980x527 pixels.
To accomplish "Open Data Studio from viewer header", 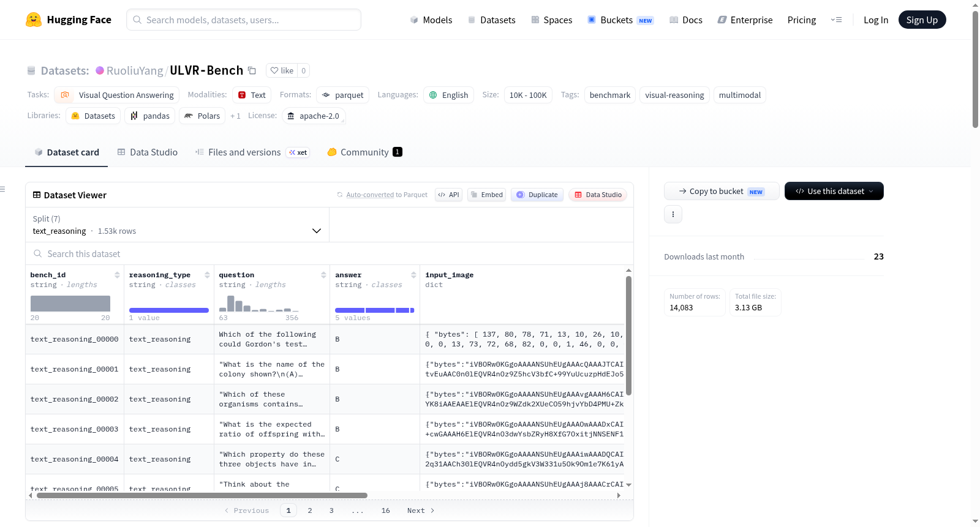I will [598, 195].
